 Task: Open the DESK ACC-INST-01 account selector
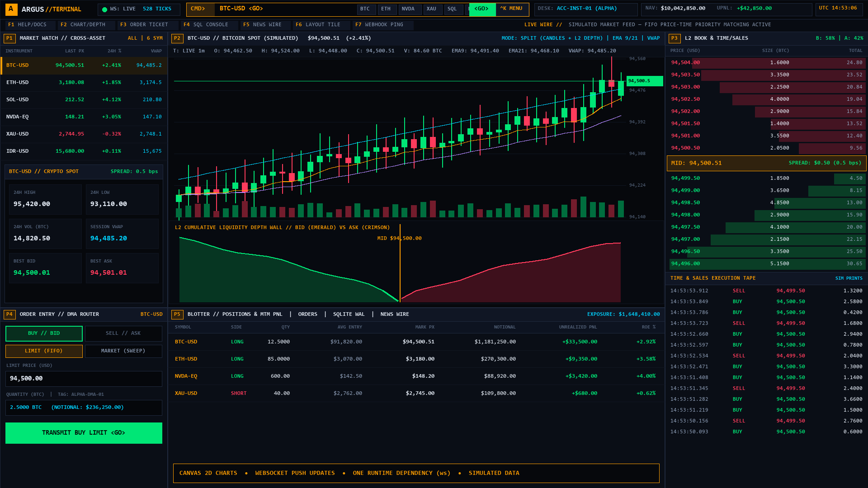point(586,9)
